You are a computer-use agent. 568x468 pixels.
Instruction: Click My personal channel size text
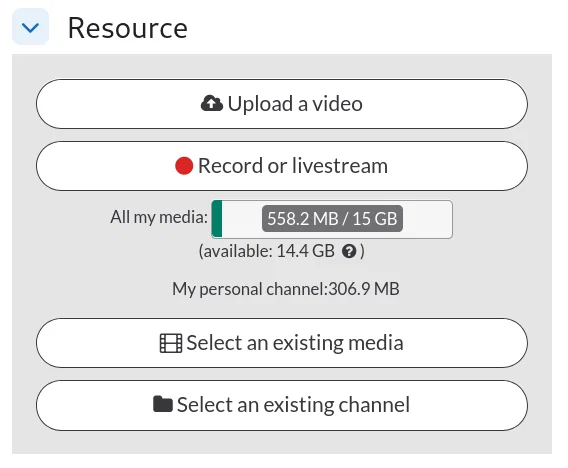[x=286, y=289]
